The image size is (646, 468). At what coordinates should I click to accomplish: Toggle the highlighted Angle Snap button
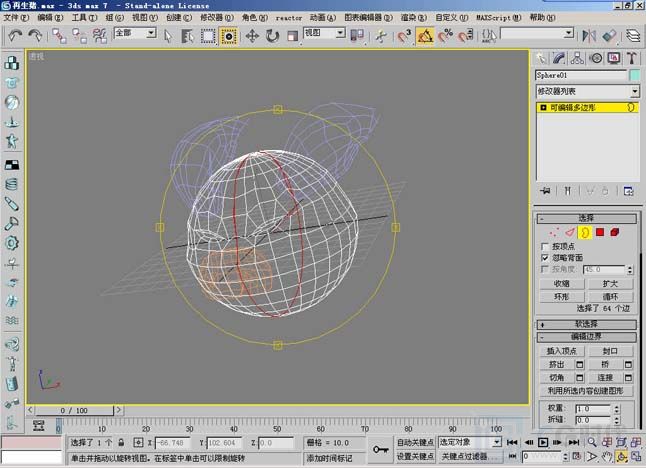[x=425, y=36]
